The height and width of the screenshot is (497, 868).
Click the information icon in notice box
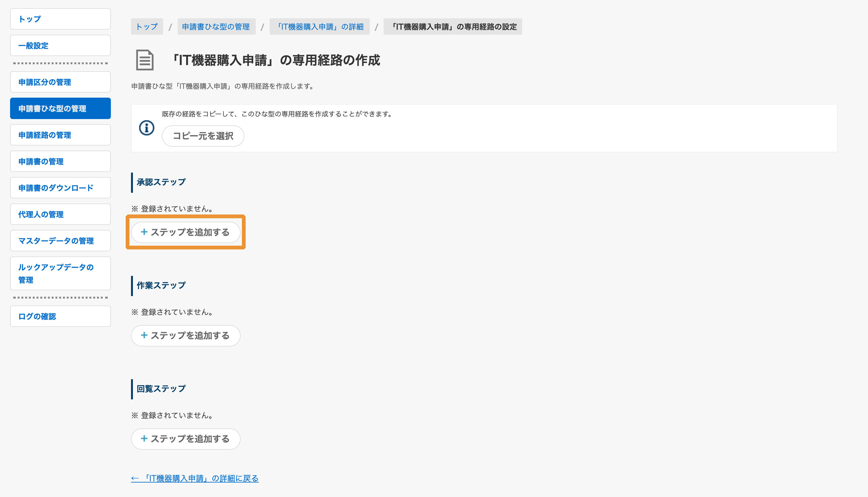click(x=147, y=128)
